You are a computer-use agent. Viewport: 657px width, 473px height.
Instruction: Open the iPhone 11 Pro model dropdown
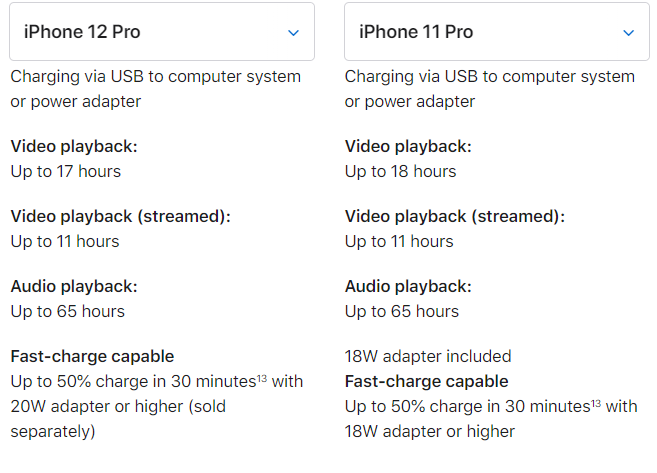pyautogui.click(x=496, y=32)
